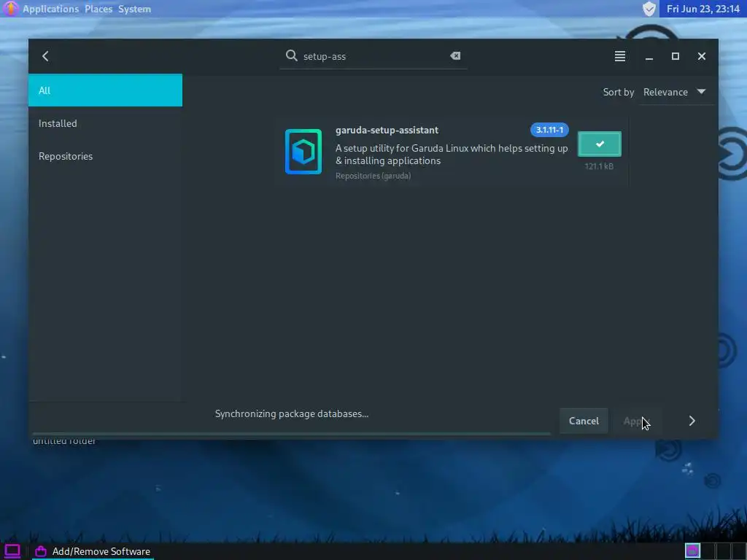Image resolution: width=747 pixels, height=560 pixels.
Task: Click the Garuda logo icon in top panel
Action: [x=10, y=9]
